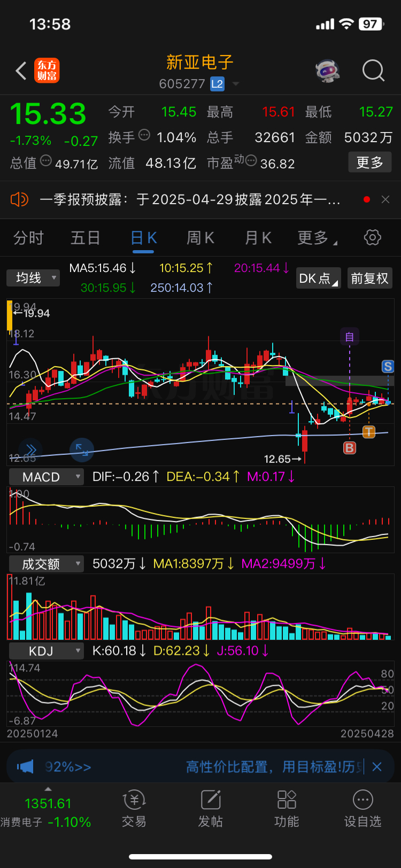The height and width of the screenshot is (868, 401).
Task: Tap the K:60.18 KDJ value
Action: coord(119,650)
